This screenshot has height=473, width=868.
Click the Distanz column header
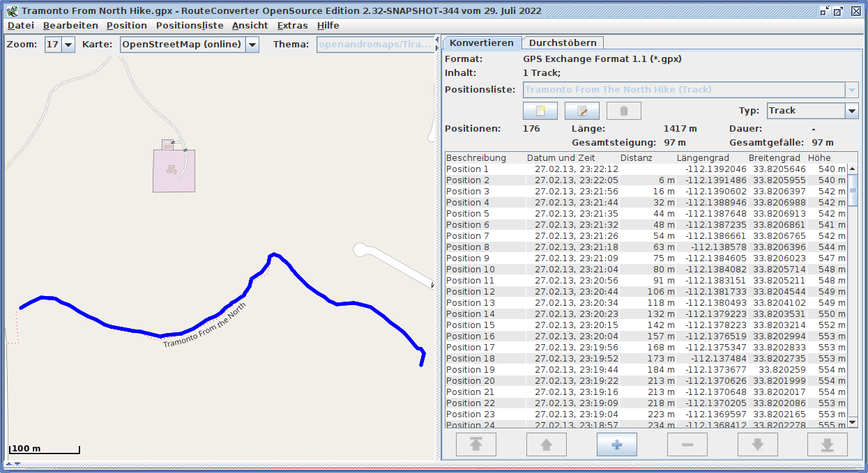[x=636, y=158]
